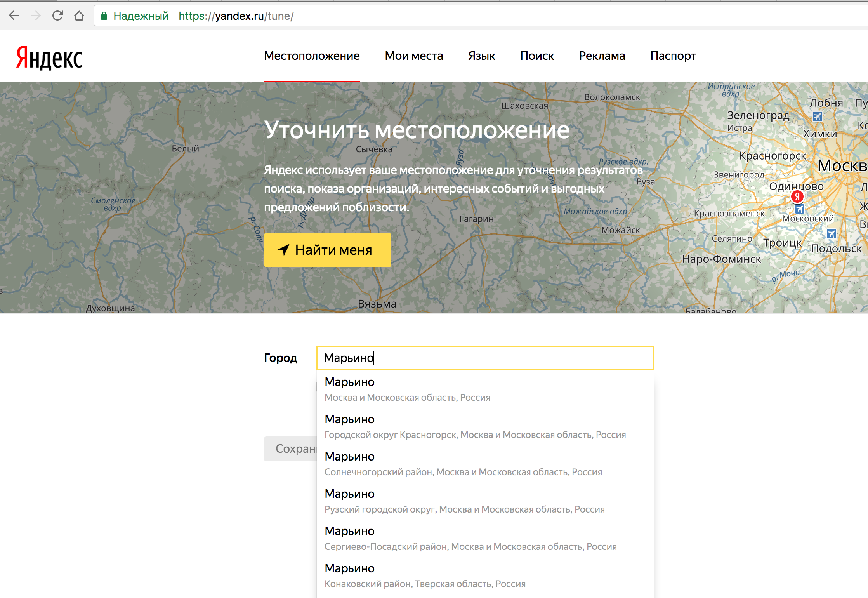Choose Марьино in Рузский городской округ
The width and height of the screenshot is (868, 598).
(x=485, y=501)
